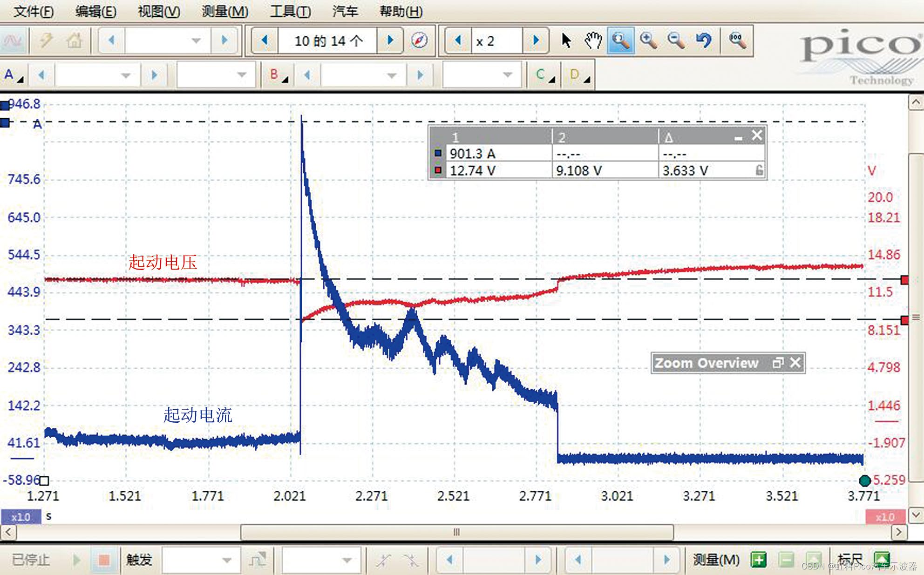The image size is (924, 575).
Task: Open channel B options
Action: tap(278, 75)
